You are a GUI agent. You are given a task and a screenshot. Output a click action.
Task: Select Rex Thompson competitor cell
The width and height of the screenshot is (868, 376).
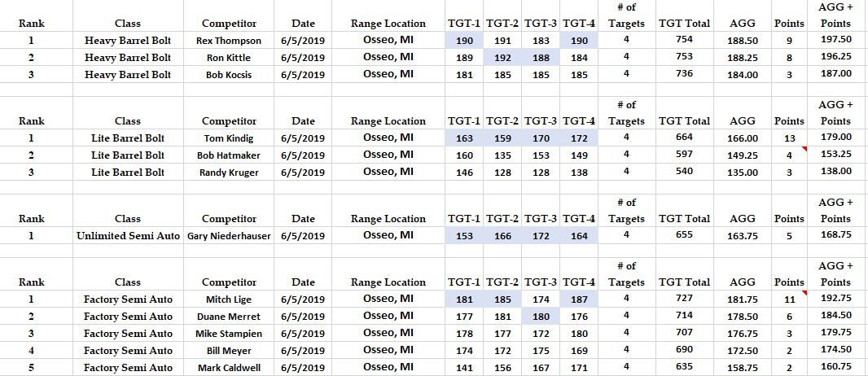(229, 41)
